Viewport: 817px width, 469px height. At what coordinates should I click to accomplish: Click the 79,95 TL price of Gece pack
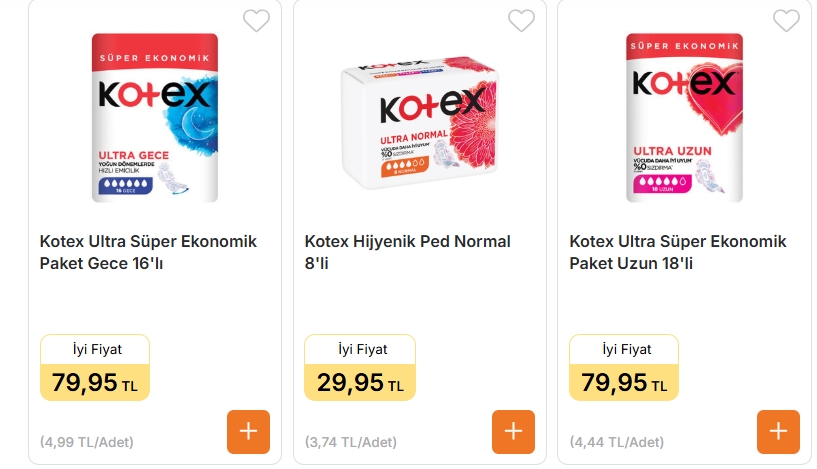coord(95,383)
